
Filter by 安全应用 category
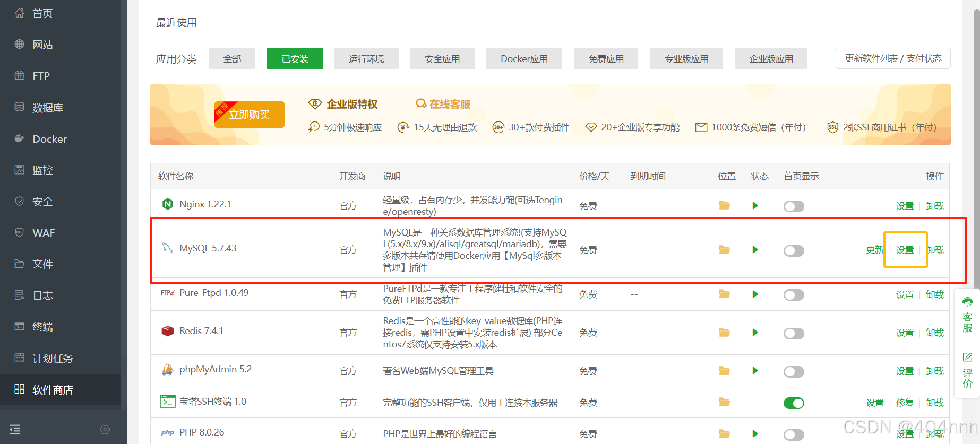(x=442, y=59)
